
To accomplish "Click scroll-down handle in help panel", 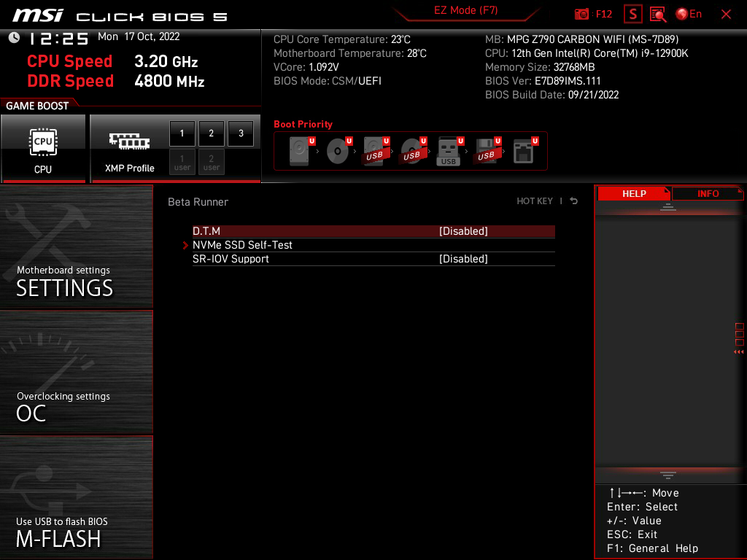I will point(668,475).
